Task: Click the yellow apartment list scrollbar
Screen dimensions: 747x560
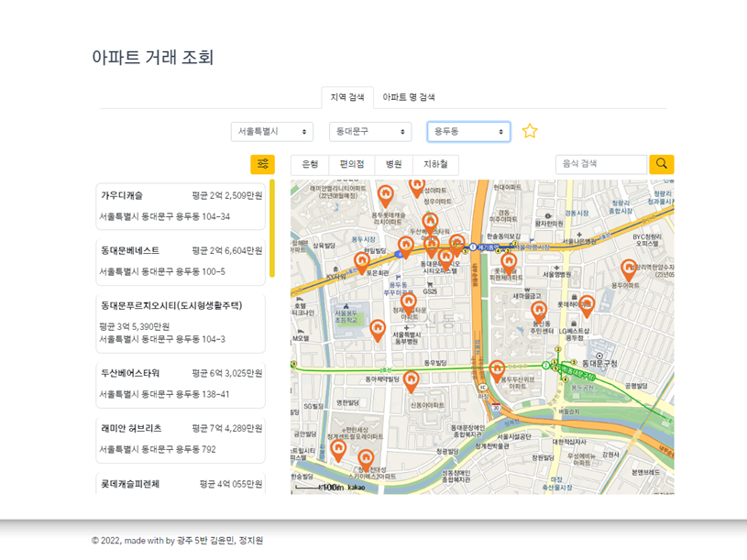Action: 272,228
